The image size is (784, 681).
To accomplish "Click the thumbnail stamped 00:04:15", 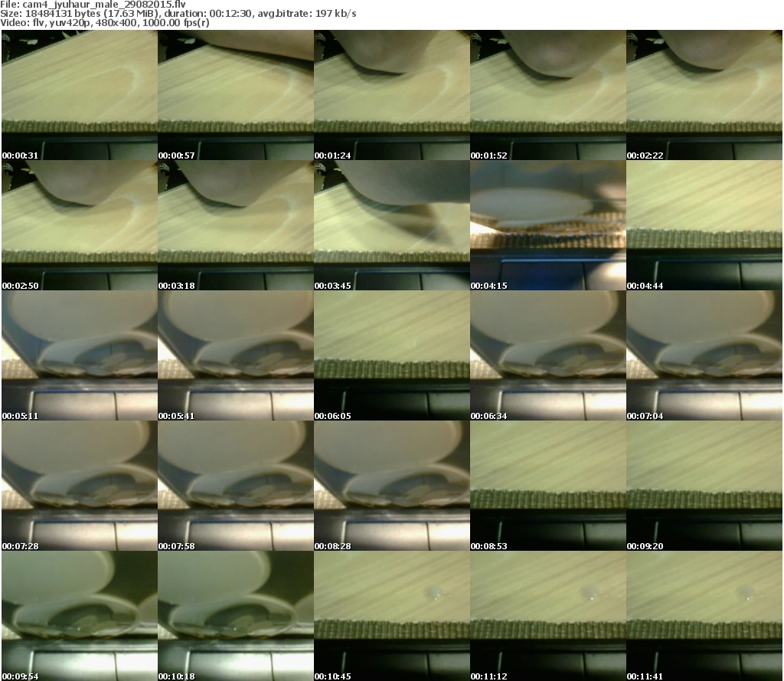I will pos(548,225).
